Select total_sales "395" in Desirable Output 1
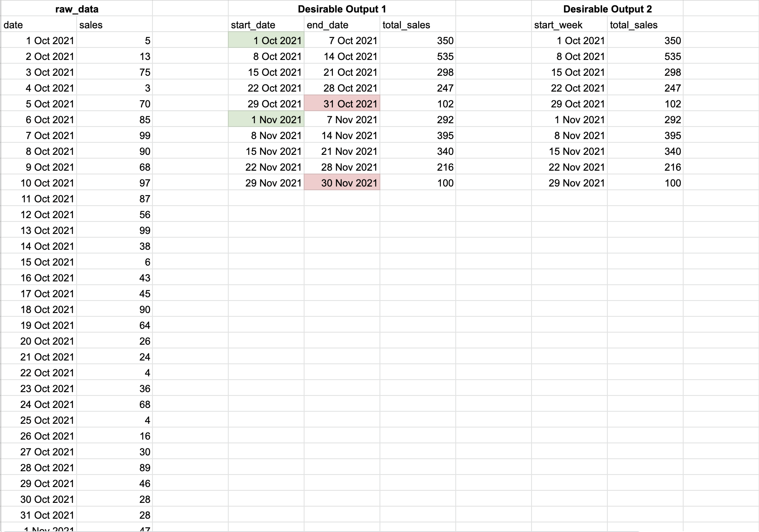Viewport: 759px width, 532px height. click(418, 135)
